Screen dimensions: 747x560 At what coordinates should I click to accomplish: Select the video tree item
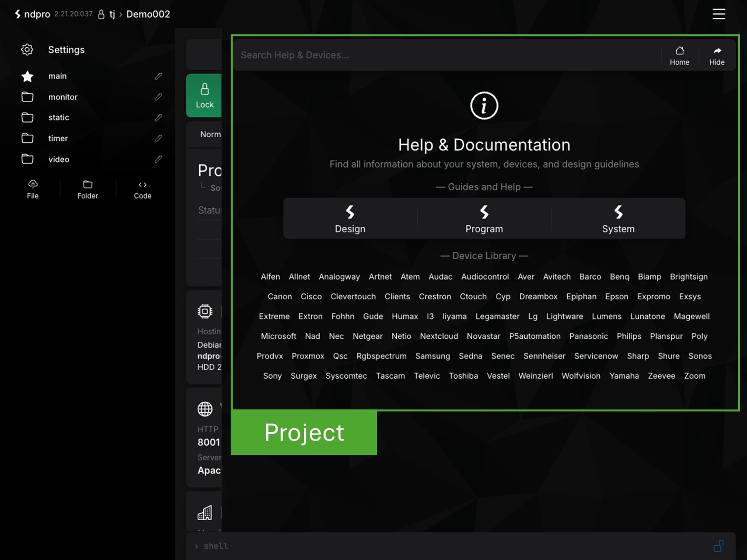coord(59,159)
